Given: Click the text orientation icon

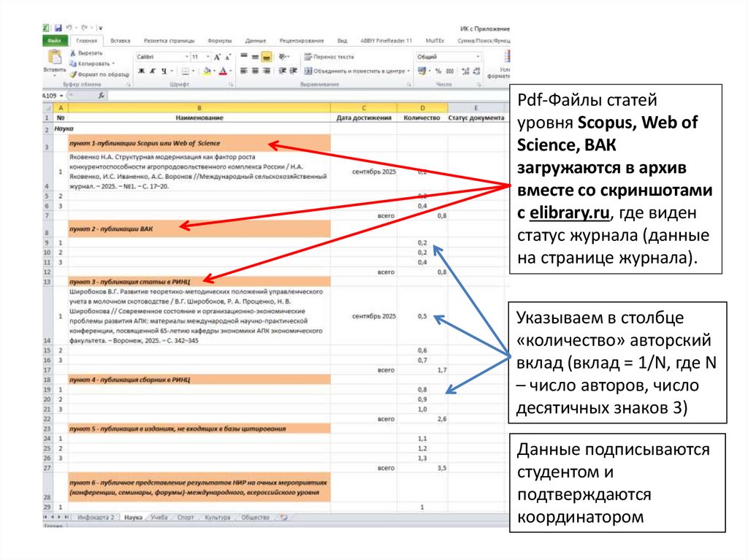Looking at the screenshot, I should [x=283, y=57].
